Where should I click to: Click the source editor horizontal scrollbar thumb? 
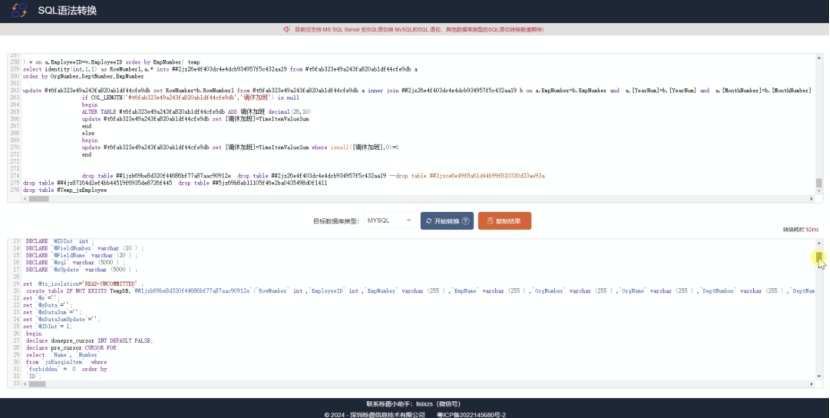point(38,199)
